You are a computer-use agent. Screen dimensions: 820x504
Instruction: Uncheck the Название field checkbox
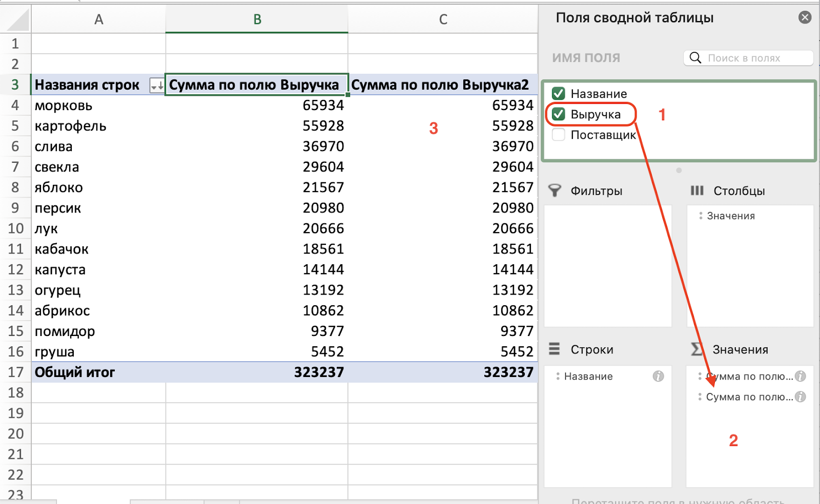tap(559, 94)
